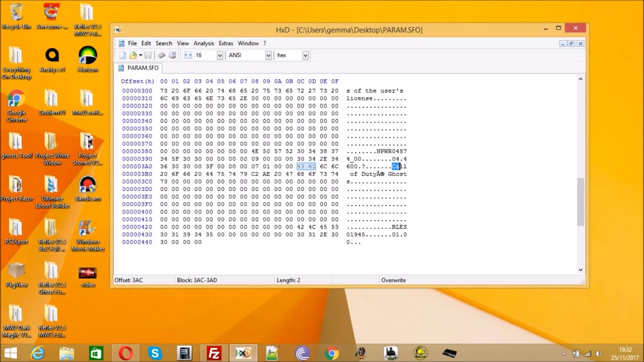Screen dimensions: 644x362
Task: Click the volume icon in system tray
Action: coord(599,353)
